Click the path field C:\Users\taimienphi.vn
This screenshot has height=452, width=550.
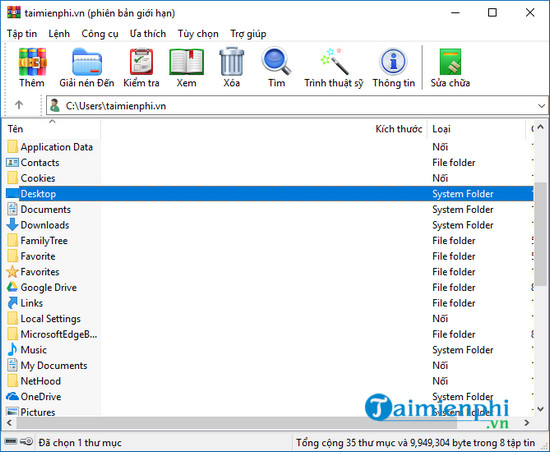tap(297, 106)
